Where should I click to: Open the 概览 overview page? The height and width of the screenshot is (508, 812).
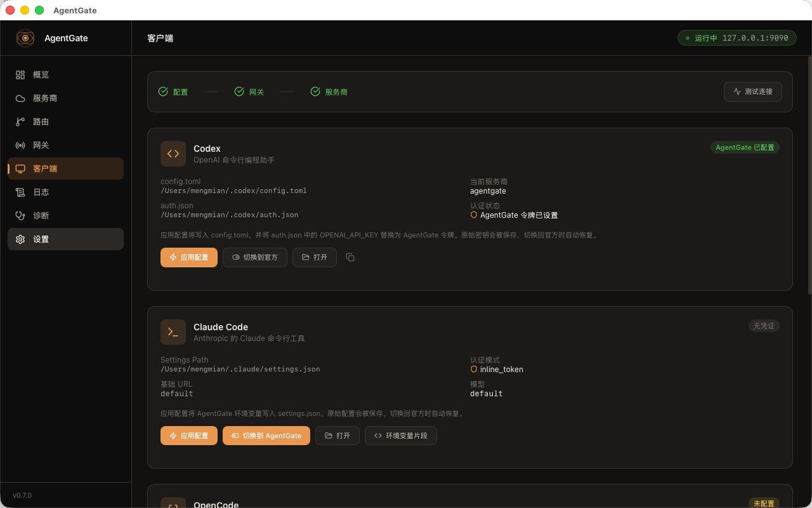click(x=65, y=75)
